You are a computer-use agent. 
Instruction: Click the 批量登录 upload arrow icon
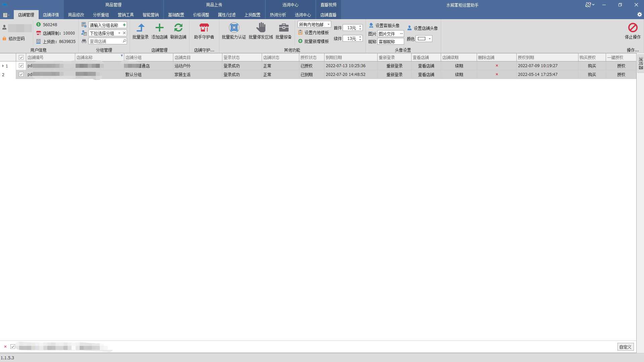140,28
